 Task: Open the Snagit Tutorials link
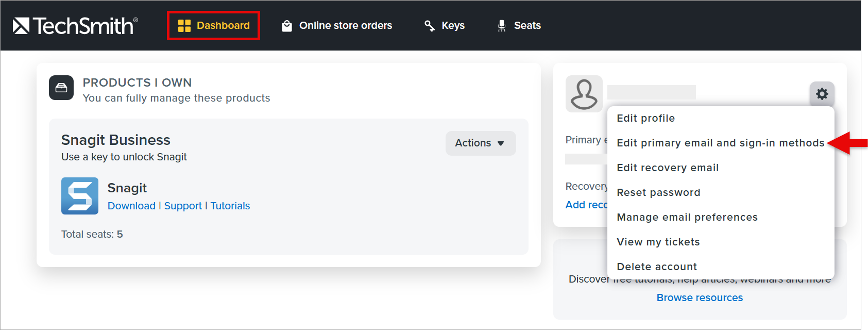point(230,206)
